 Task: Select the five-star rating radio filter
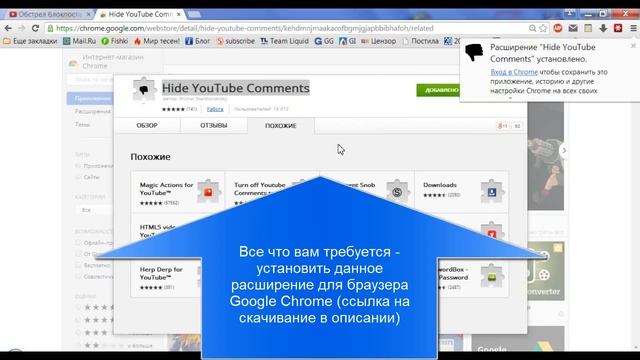point(78,307)
